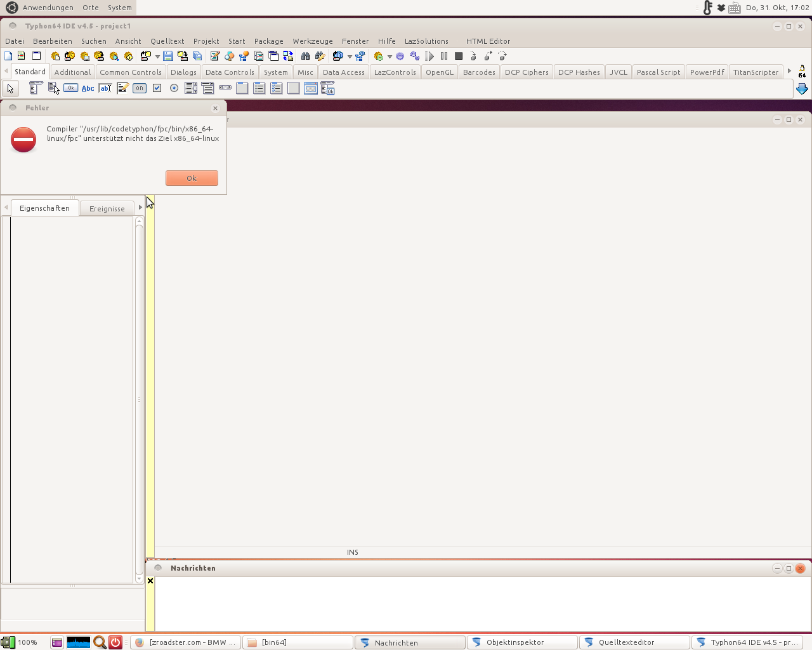The image size is (812, 650).
Task: Switch to the Data Access palette tab
Action: coord(344,72)
